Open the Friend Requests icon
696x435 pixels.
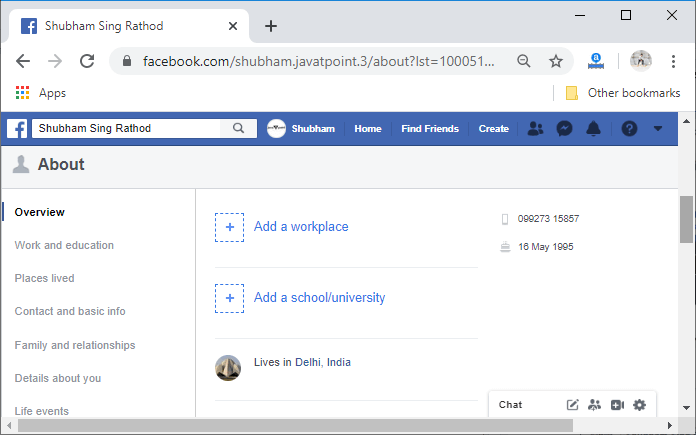pos(535,129)
